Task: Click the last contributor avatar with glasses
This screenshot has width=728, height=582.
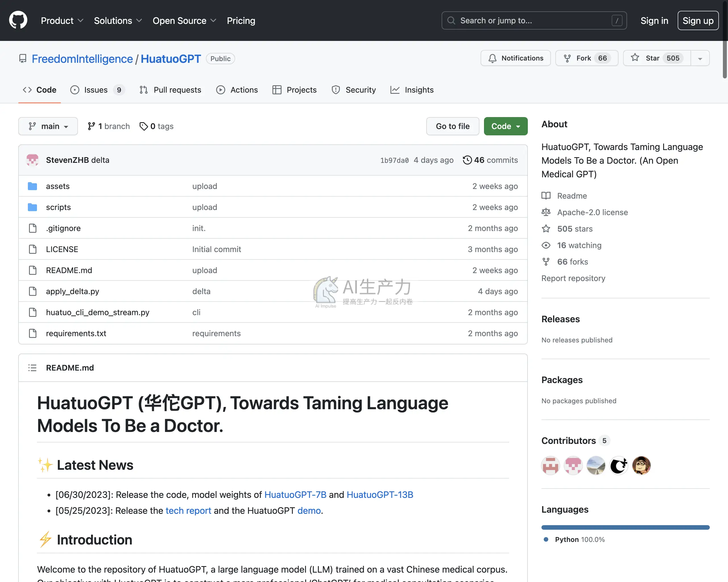Action: pos(641,465)
